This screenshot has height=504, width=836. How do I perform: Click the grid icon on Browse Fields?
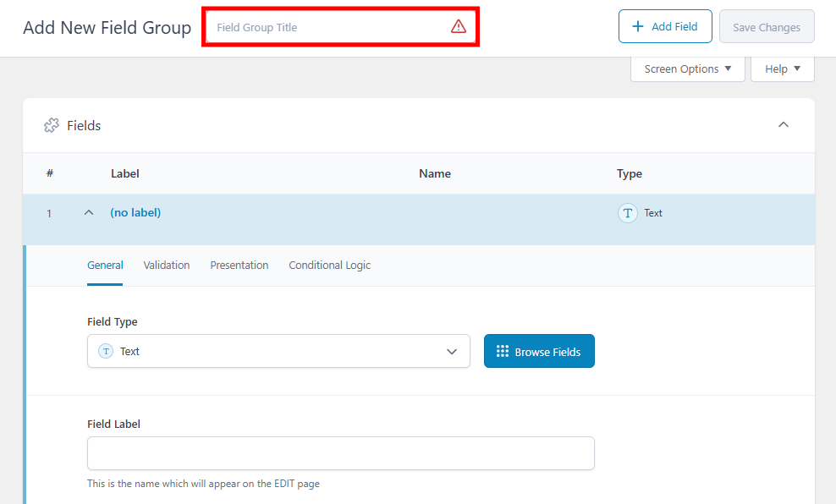click(x=503, y=352)
